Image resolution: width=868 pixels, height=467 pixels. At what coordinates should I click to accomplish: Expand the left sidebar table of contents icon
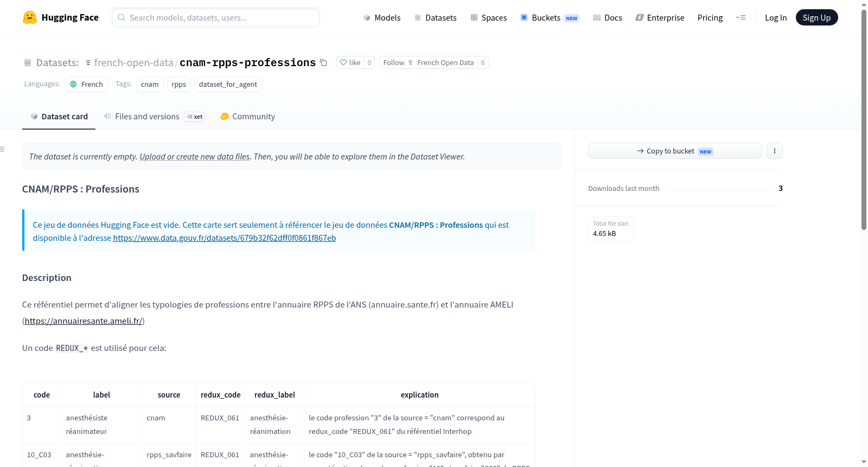(3, 149)
